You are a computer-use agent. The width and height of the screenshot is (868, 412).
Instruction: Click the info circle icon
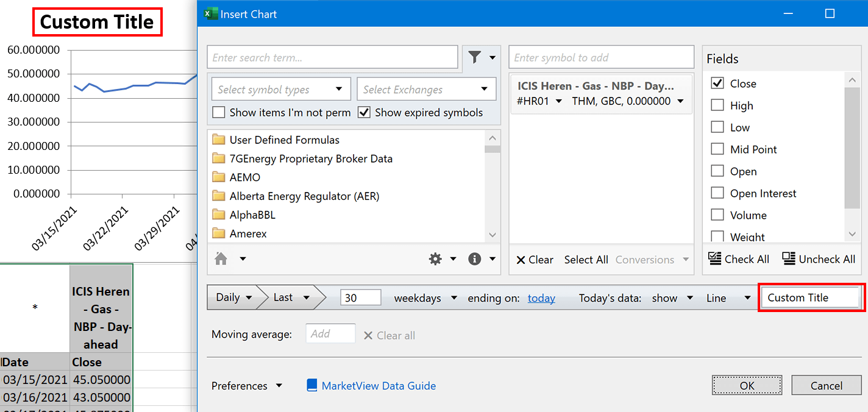point(475,259)
